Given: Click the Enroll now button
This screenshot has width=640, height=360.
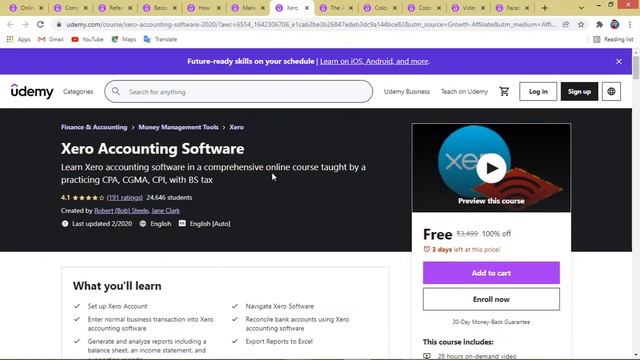Looking at the screenshot, I should (x=491, y=299).
